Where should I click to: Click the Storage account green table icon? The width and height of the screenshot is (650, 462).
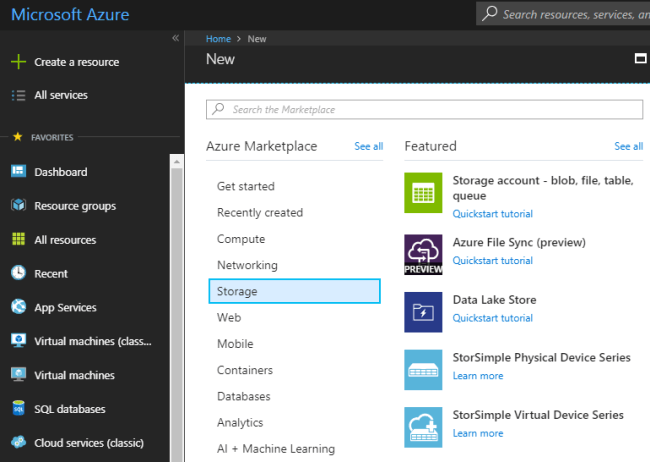point(423,193)
